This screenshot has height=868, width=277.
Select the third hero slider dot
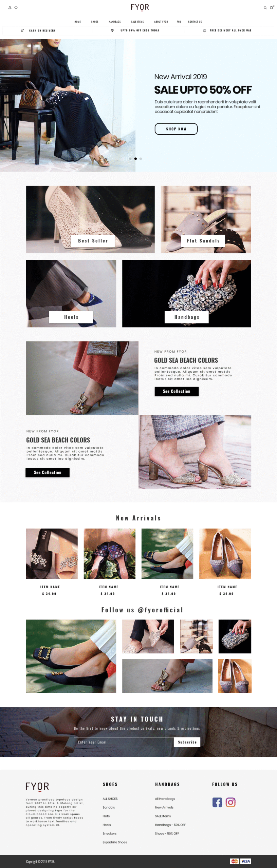141,158
